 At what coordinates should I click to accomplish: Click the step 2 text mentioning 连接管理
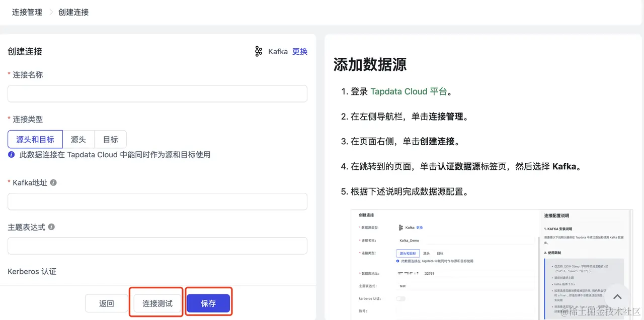410,117
